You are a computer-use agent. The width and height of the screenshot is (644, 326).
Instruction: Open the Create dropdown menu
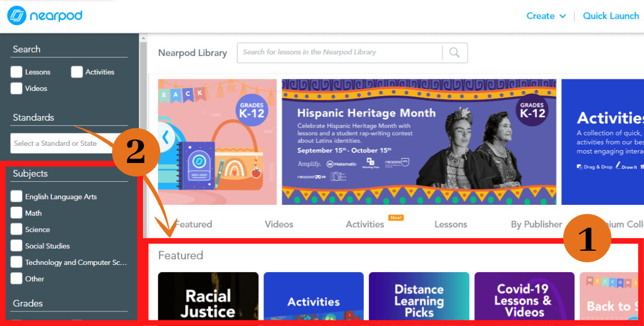(x=545, y=16)
